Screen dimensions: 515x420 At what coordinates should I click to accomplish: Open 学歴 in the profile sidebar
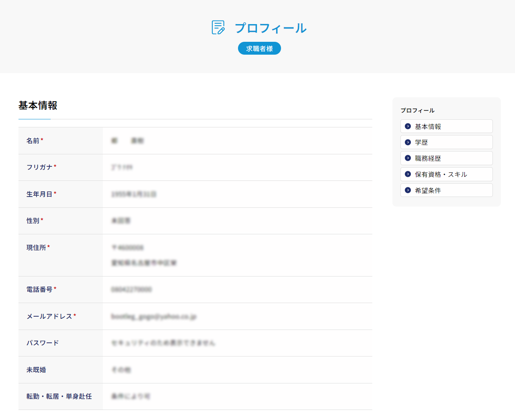tap(446, 142)
